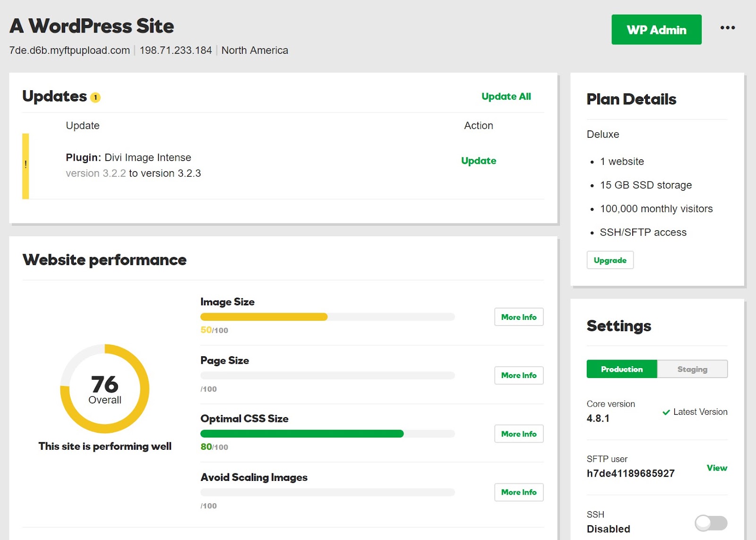Click the Updates heading
Viewport: 756px width, 540px height.
pyautogui.click(x=55, y=96)
